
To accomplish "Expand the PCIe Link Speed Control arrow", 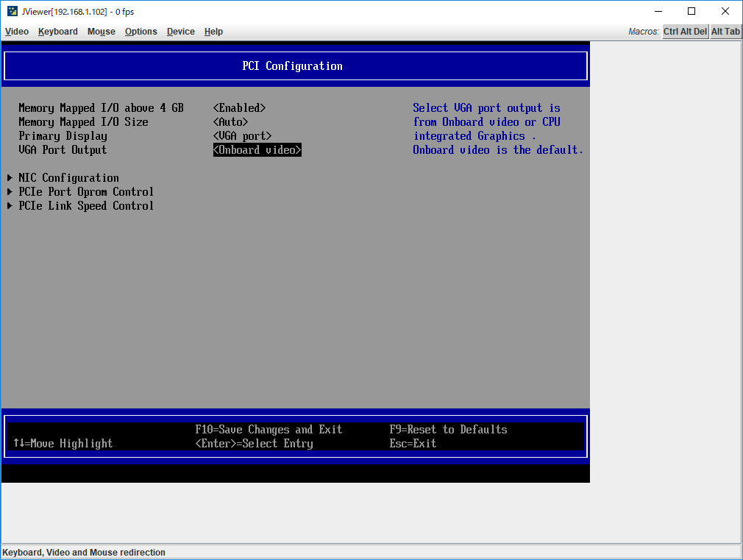I will coord(10,206).
